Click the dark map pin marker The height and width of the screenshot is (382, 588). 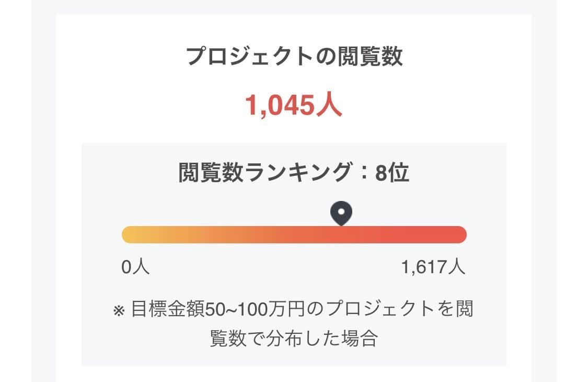(341, 214)
